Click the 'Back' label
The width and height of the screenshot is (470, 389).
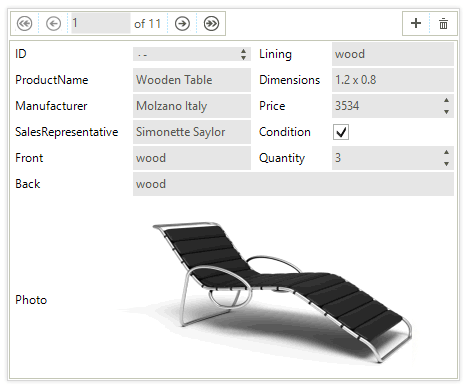(28, 184)
